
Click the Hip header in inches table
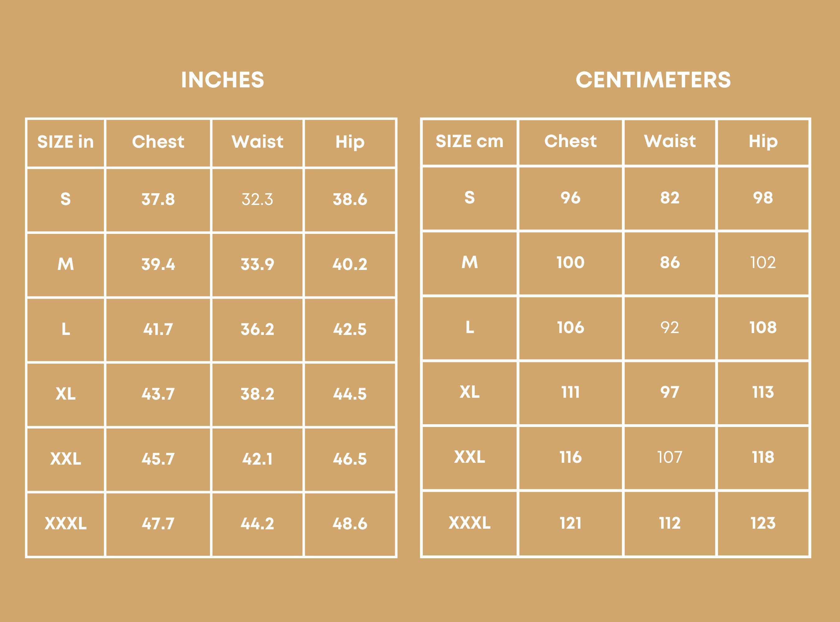350,142
